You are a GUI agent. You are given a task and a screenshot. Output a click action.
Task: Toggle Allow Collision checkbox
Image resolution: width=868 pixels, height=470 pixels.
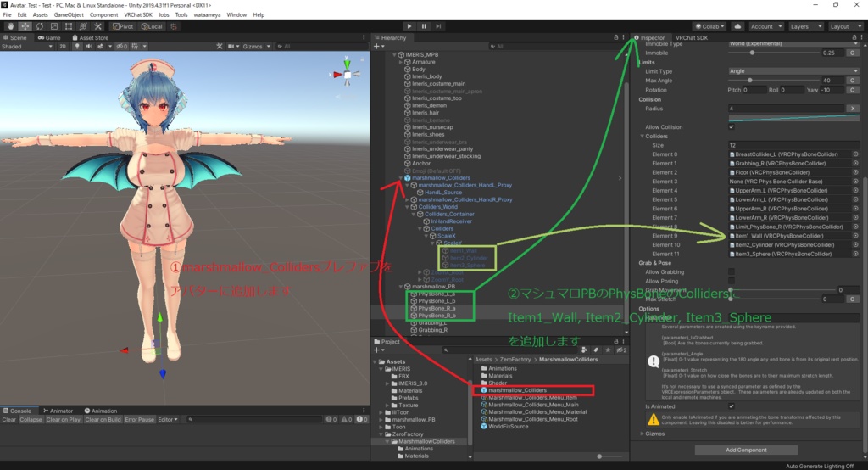click(x=732, y=127)
